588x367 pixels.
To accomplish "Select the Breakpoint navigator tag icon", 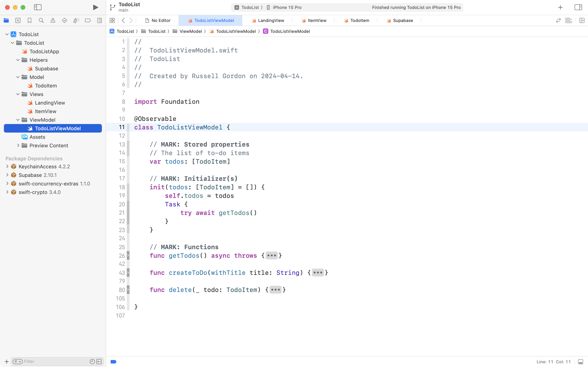I will pos(88,20).
